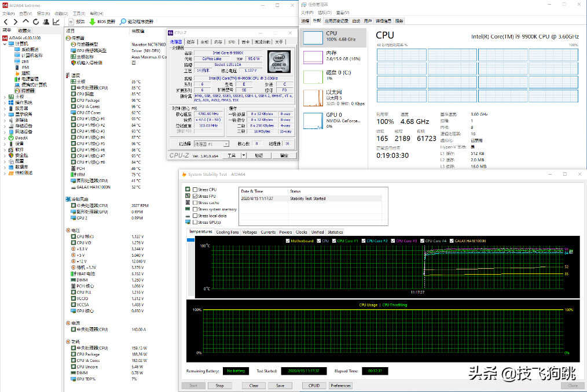Click the 主板 icon in the left tree
The width and height of the screenshot is (587, 392).
point(11,97)
